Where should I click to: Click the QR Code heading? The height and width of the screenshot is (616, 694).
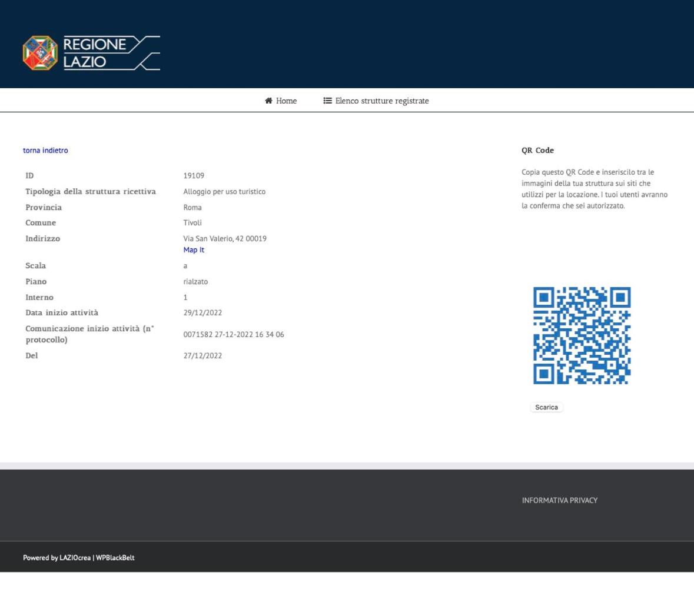point(537,151)
